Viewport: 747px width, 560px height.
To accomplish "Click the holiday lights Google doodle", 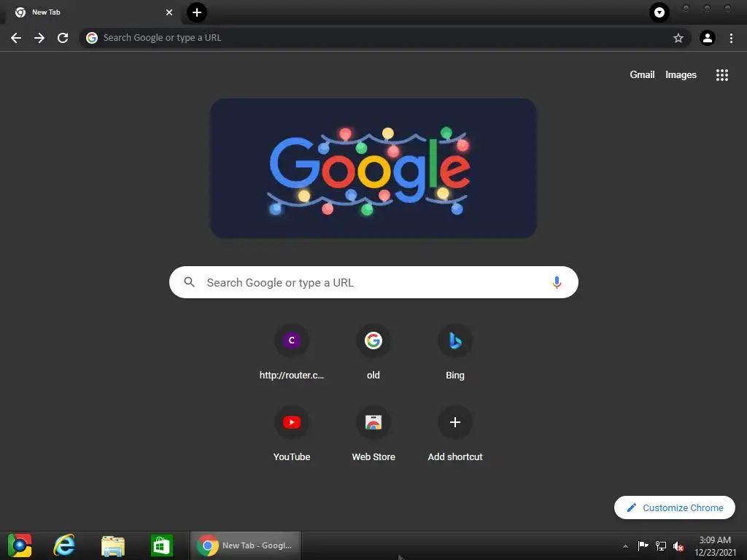I will 373,168.
